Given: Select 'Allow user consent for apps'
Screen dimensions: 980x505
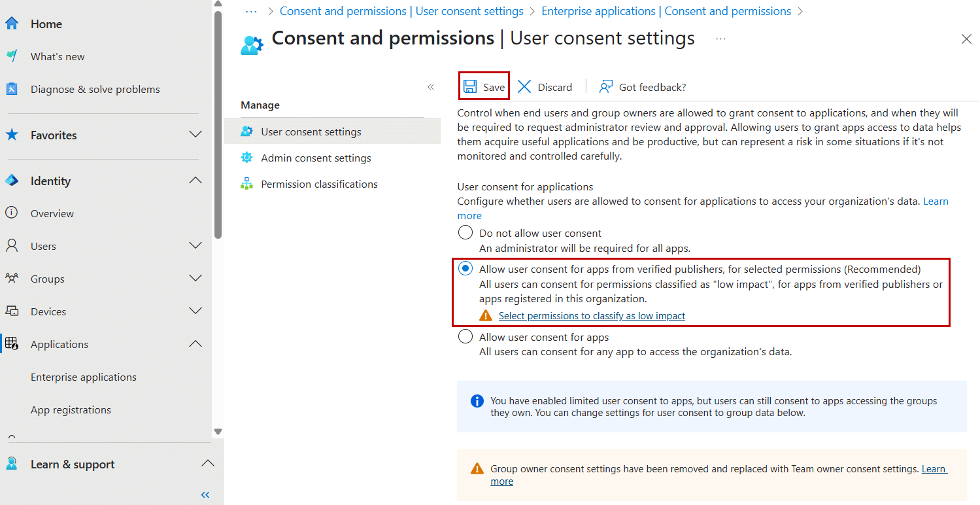Looking at the screenshot, I should tap(465, 336).
